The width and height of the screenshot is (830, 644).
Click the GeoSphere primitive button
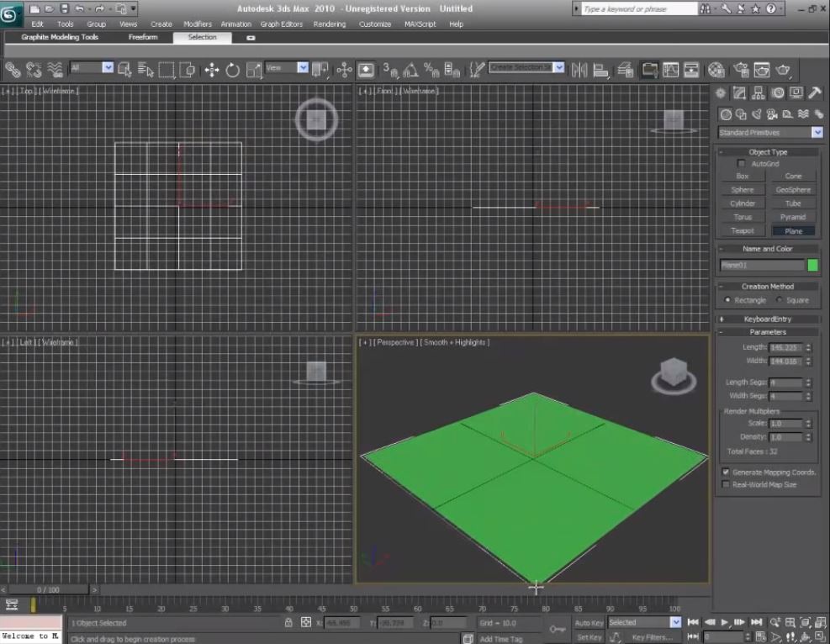pos(793,190)
